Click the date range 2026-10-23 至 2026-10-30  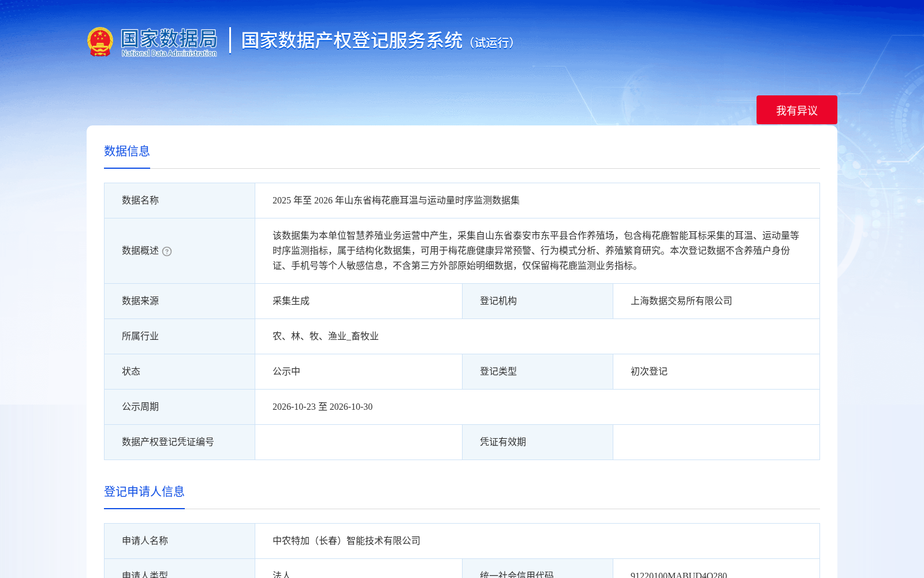[x=323, y=406]
